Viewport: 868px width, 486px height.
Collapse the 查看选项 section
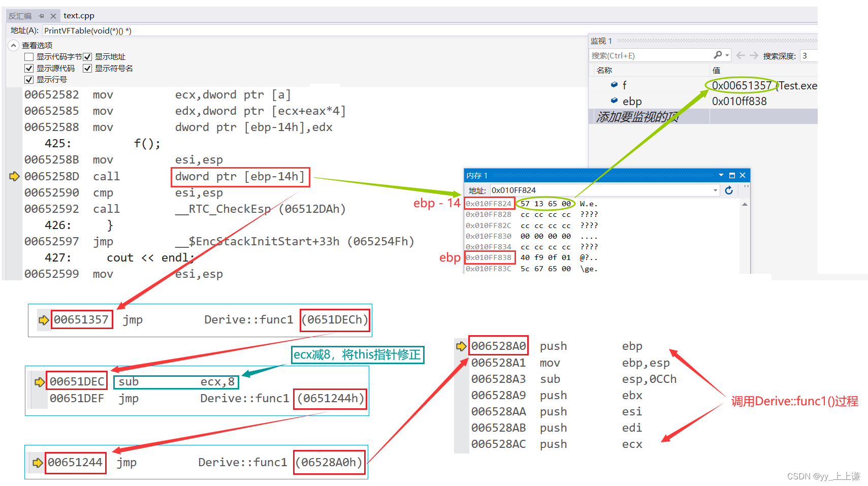14,45
